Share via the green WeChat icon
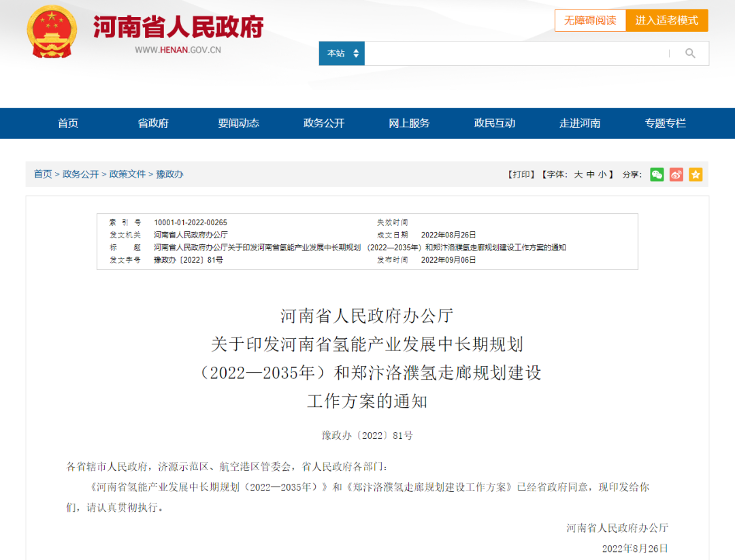This screenshot has width=735, height=560. (x=657, y=175)
